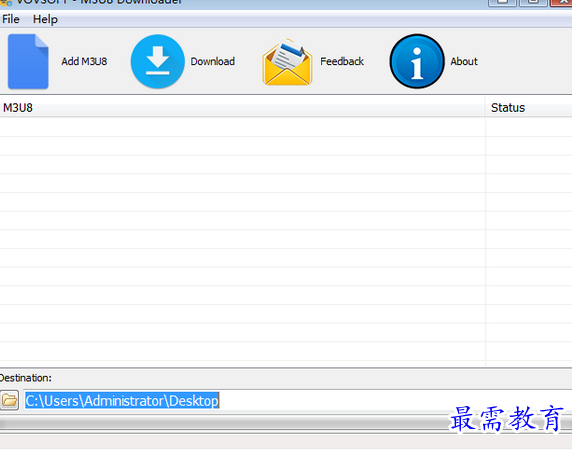Browse destination folder with folder icon
Screen dimensions: 572x450
(9, 400)
